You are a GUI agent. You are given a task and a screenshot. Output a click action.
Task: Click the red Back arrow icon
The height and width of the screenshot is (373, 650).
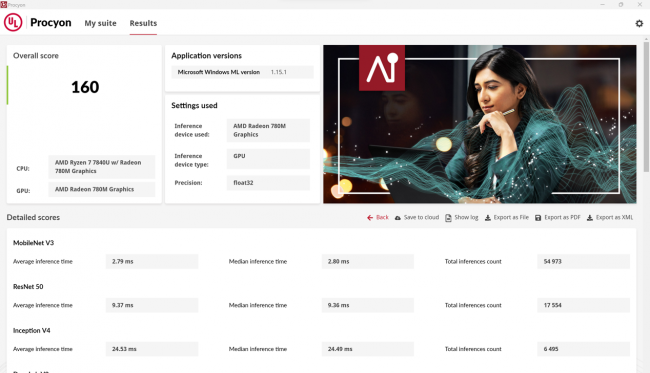click(370, 218)
